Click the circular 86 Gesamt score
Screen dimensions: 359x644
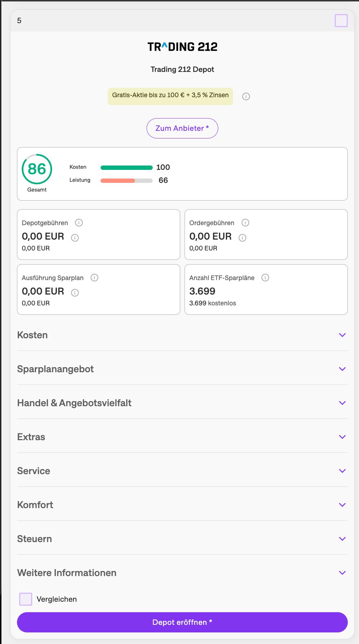point(37,169)
